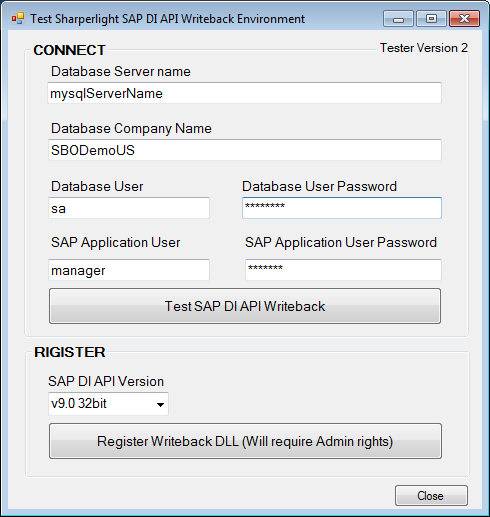This screenshot has width=490, height=517.
Task: Click the Database Company Name label
Action: pos(131,128)
